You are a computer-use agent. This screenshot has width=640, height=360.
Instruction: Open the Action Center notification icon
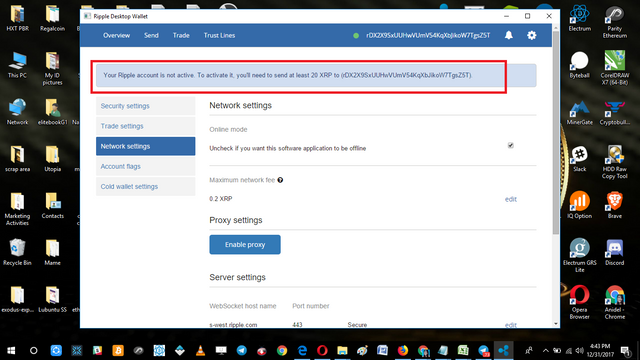pyautogui.click(x=625, y=351)
